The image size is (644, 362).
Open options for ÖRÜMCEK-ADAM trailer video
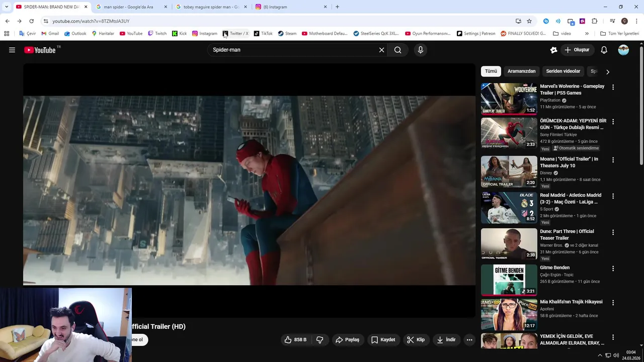tap(613, 122)
